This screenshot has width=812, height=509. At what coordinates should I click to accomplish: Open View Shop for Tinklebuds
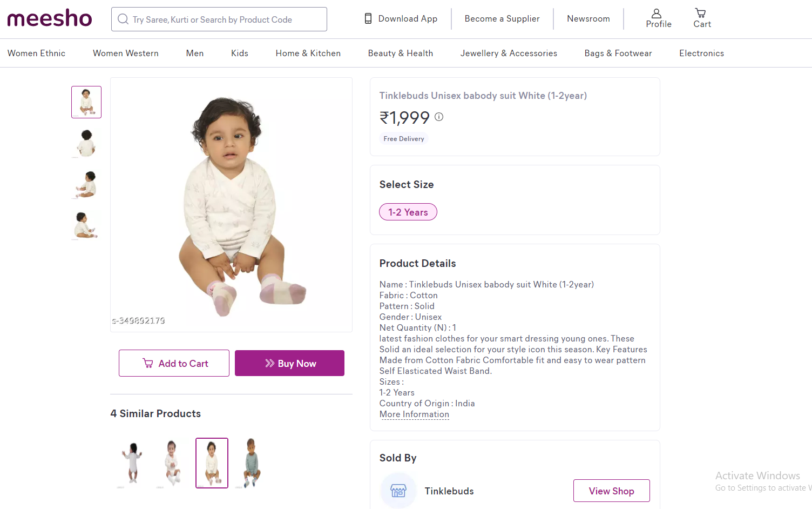coord(611,491)
